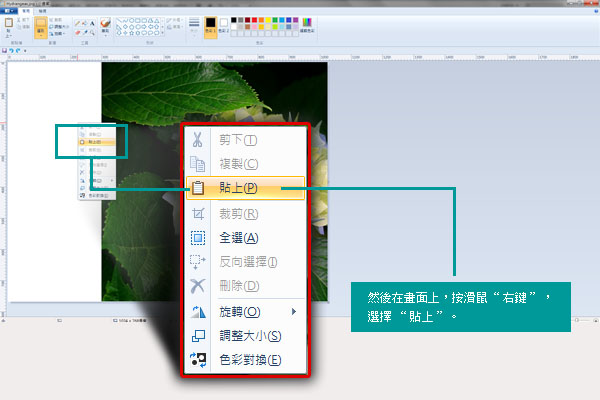Choose 複製(C) in the enlarged context menu

pos(245,164)
